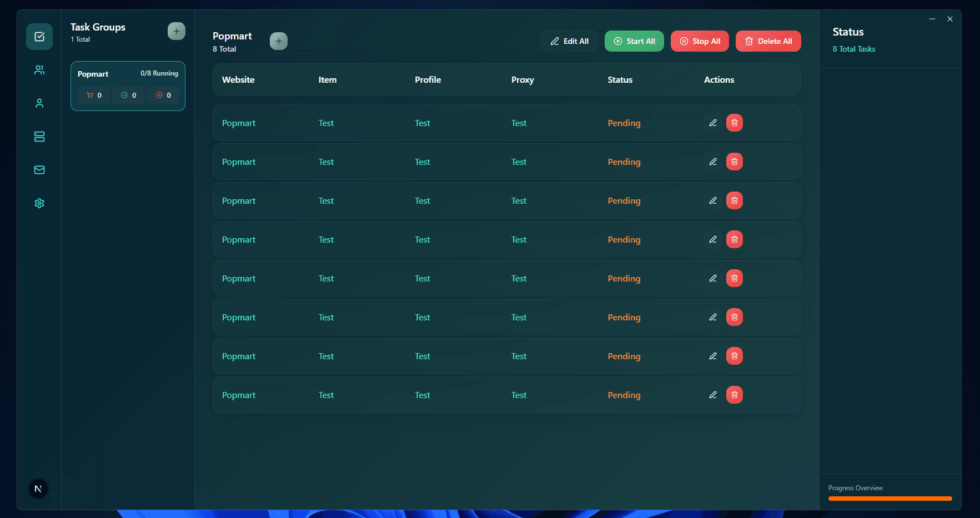The height and width of the screenshot is (518, 980).
Task: Edit the seventh Popmart task row
Action: tap(713, 356)
